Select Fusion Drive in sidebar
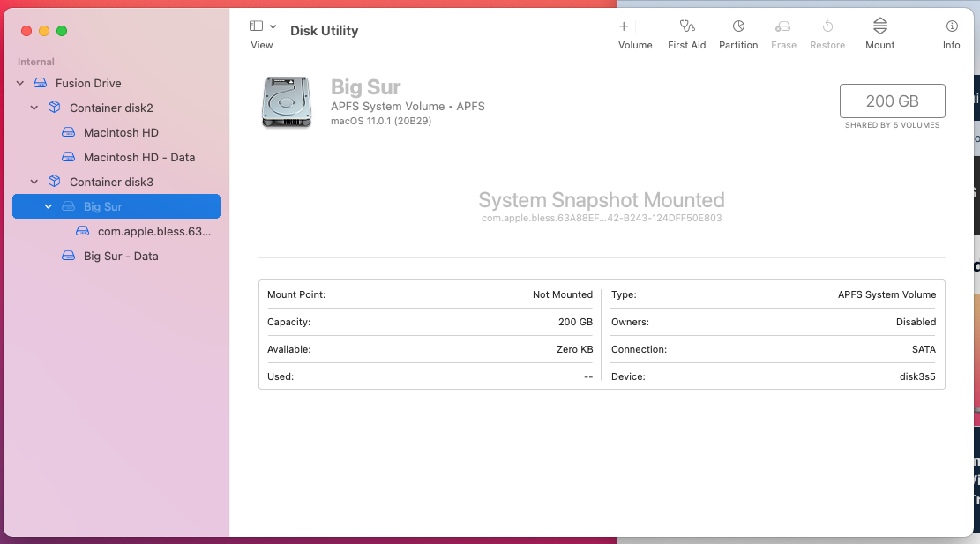 (88, 83)
